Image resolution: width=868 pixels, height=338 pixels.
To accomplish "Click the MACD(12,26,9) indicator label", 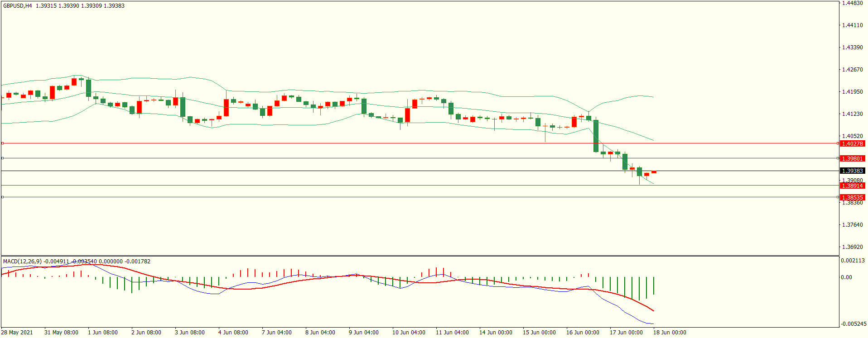I will click(22, 262).
